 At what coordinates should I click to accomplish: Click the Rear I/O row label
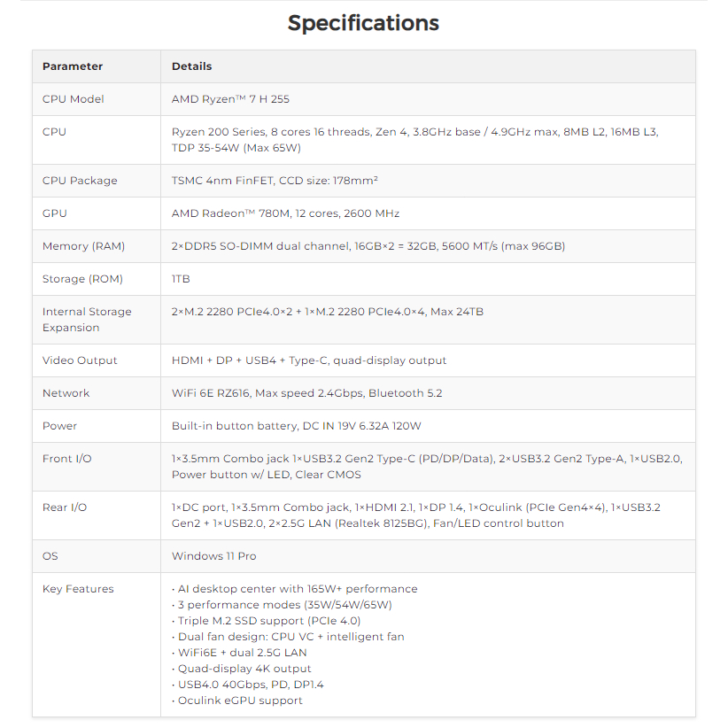point(65,507)
